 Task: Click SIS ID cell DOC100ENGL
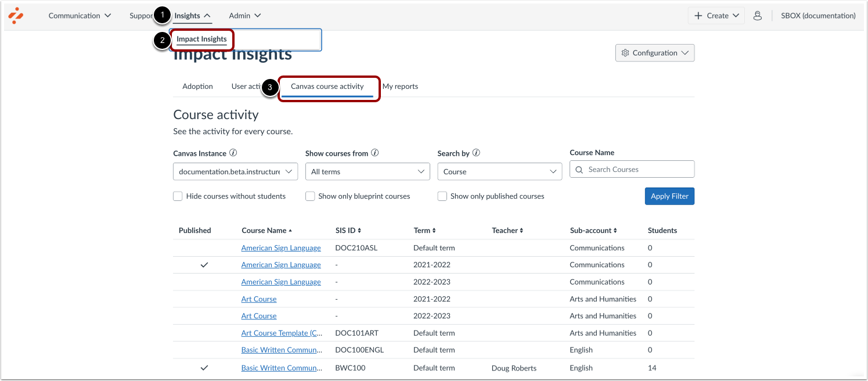coord(359,350)
